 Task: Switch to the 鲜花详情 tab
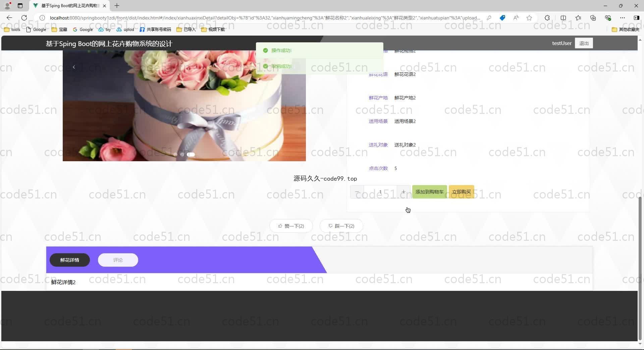coord(70,260)
